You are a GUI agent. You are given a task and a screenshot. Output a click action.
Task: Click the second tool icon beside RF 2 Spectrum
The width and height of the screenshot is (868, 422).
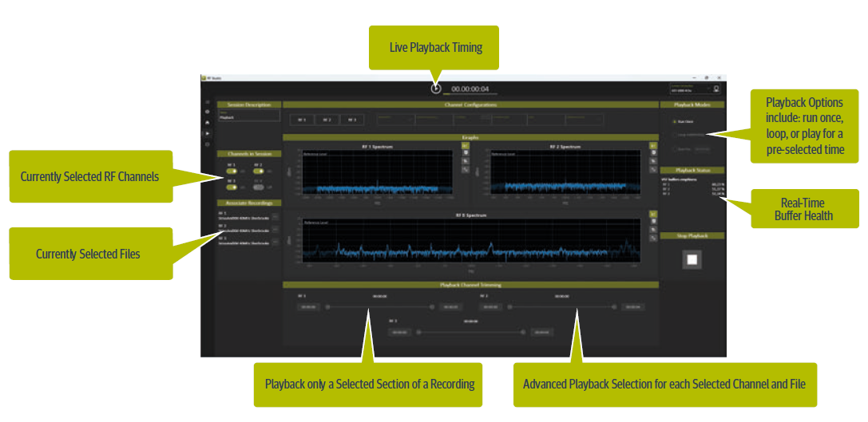point(654,152)
